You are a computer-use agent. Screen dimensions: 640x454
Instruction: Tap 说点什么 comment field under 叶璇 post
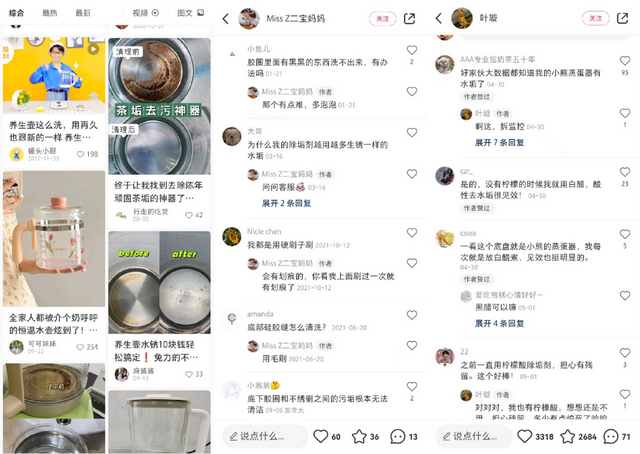point(473,436)
